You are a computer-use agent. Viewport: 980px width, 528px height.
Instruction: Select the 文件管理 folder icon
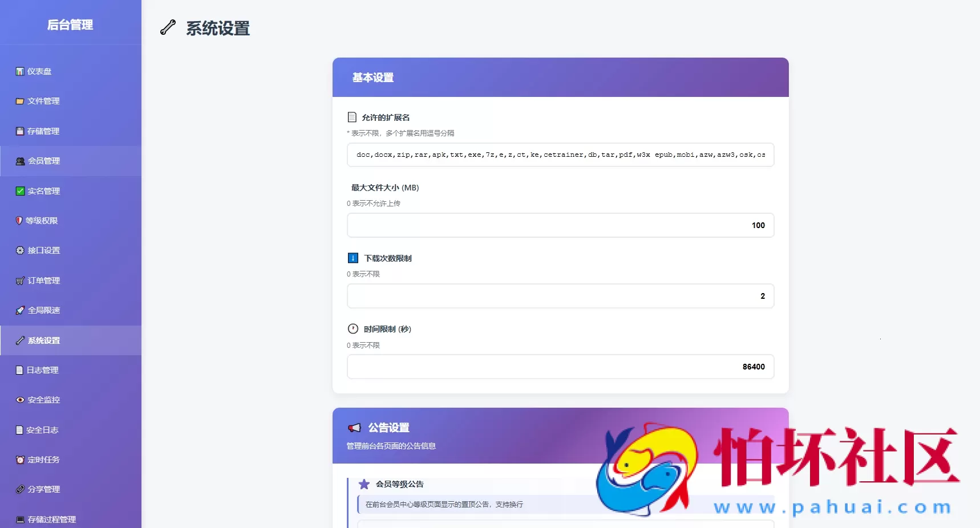[19, 101]
